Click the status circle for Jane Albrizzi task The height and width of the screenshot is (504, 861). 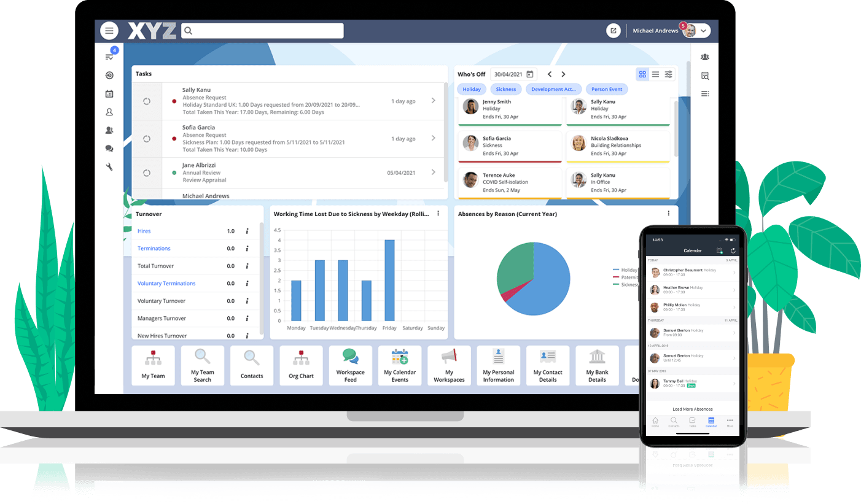click(147, 173)
